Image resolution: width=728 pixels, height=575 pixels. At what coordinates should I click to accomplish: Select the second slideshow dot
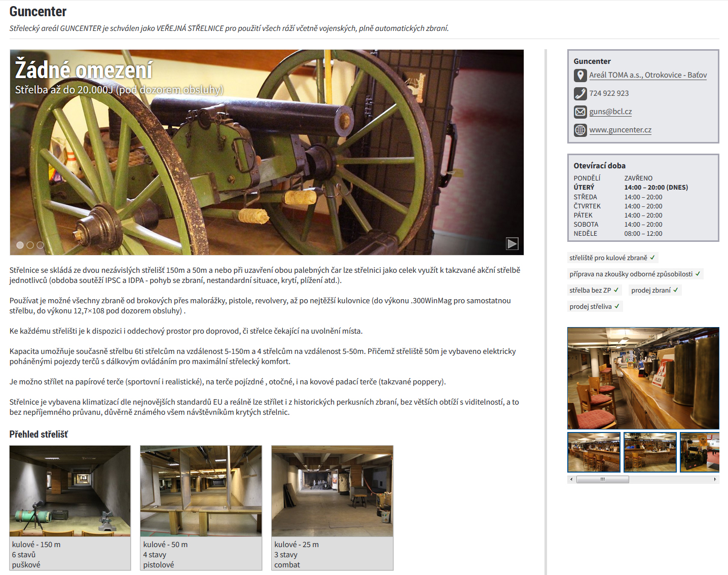(30, 245)
